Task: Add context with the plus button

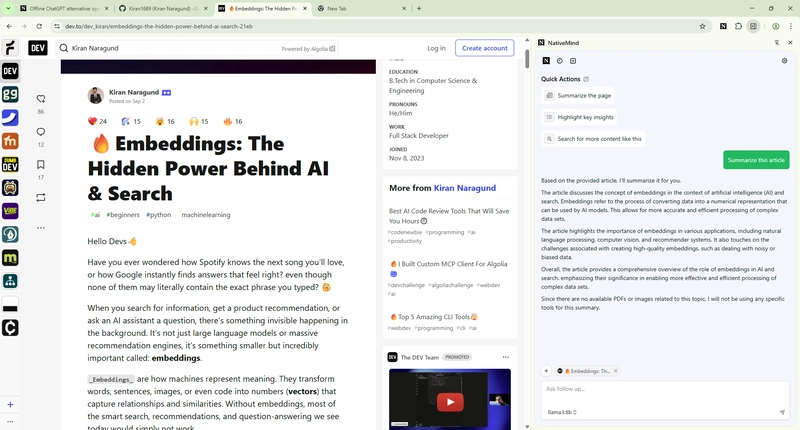Action: [546, 371]
